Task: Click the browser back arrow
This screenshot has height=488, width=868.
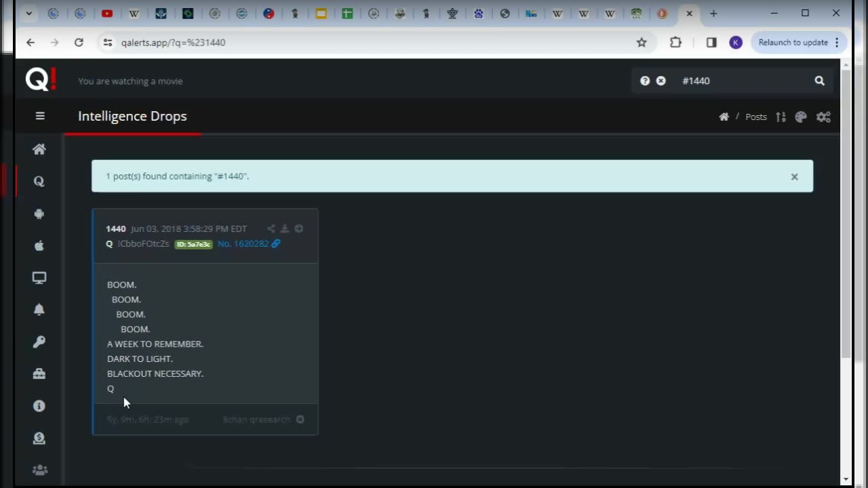Action: 31,42
